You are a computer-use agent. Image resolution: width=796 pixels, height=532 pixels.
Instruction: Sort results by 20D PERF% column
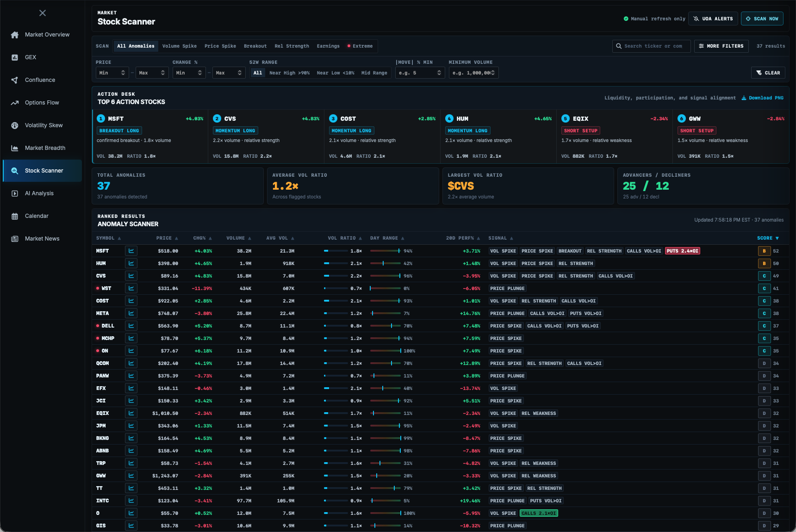pyautogui.click(x=463, y=238)
